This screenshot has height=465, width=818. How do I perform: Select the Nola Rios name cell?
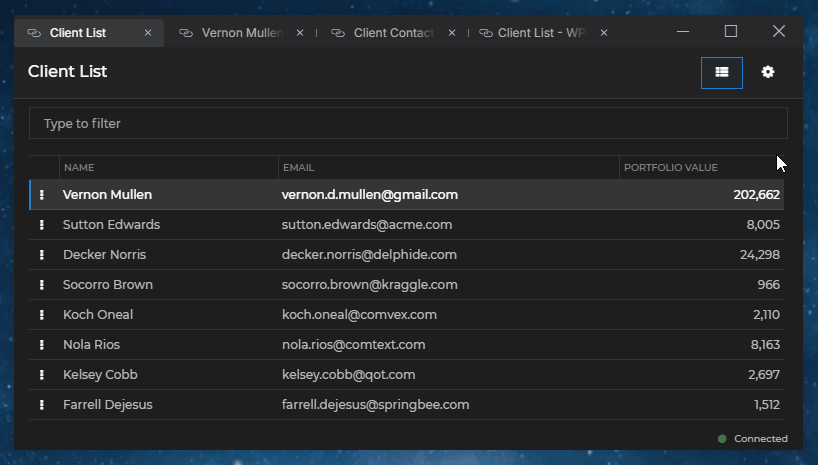click(91, 345)
